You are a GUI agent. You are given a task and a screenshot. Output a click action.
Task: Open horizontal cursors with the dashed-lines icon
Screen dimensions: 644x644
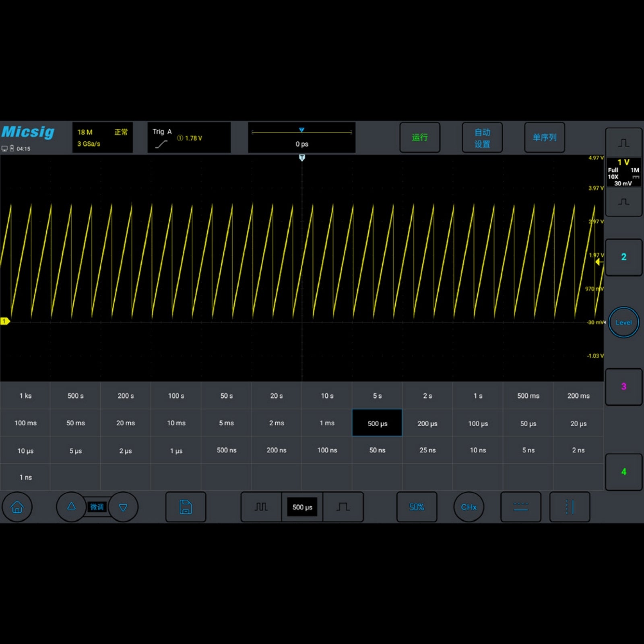pyautogui.click(x=521, y=507)
